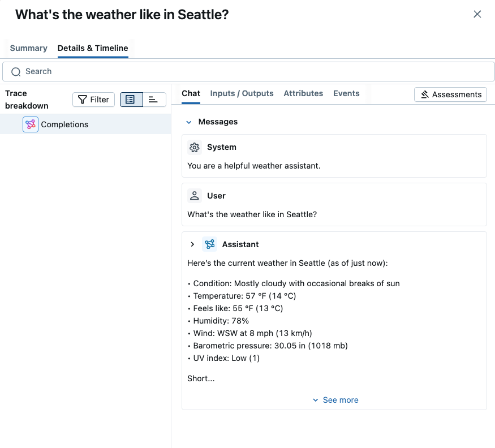Select the Completions span icon
This screenshot has width=495, height=448.
pos(31,124)
